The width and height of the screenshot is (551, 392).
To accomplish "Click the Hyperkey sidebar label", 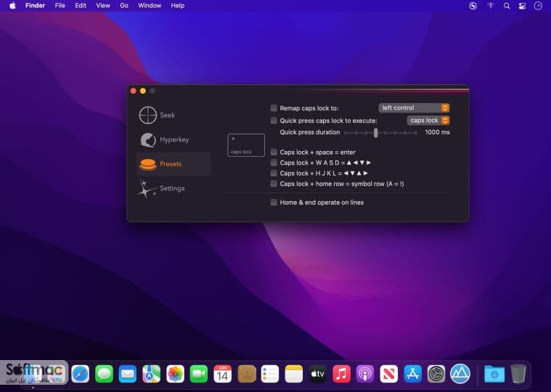I will [174, 140].
